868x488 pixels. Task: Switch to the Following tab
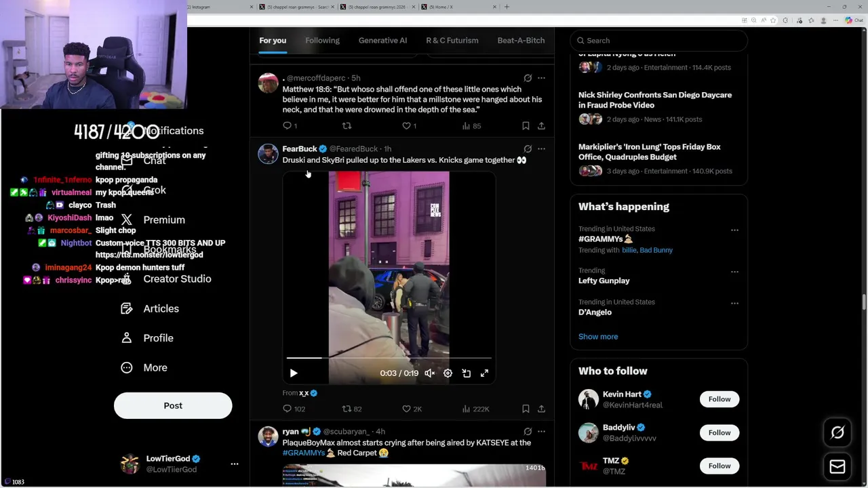tap(322, 40)
